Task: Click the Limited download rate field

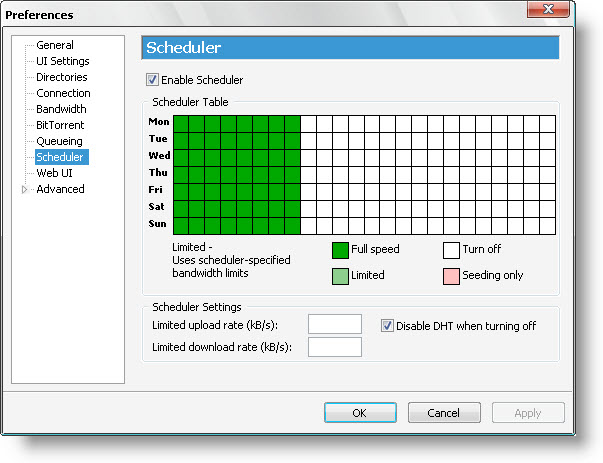Action: pyautogui.click(x=335, y=347)
